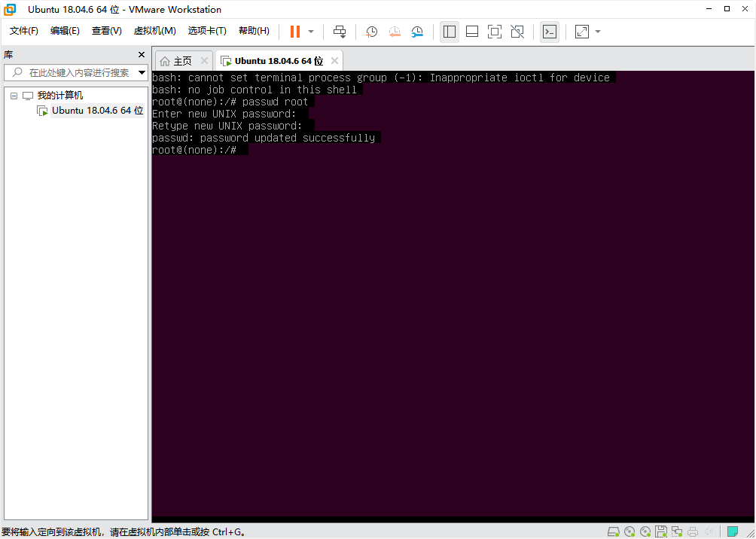Select 我的计算机 in the library tree
Image resolution: width=756 pixels, height=539 pixels.
[x=60, y=96]
